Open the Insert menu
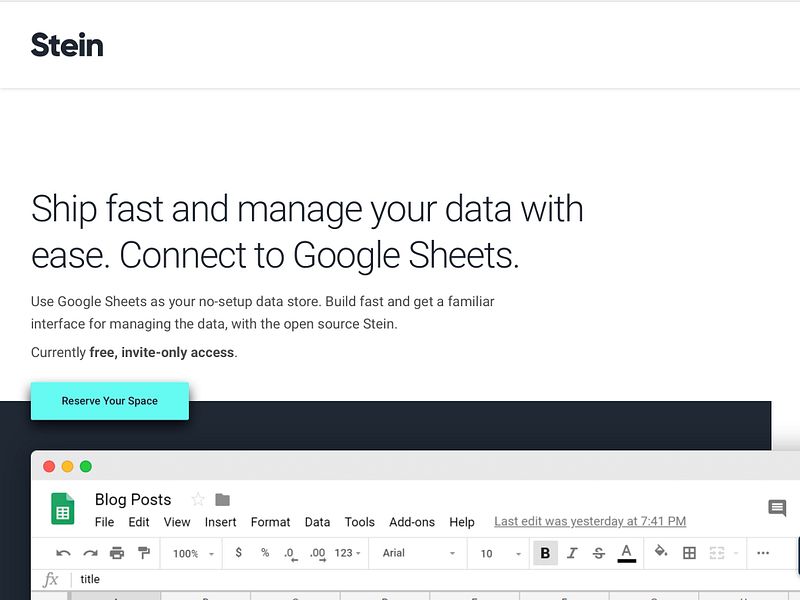 tap(220, 522)
